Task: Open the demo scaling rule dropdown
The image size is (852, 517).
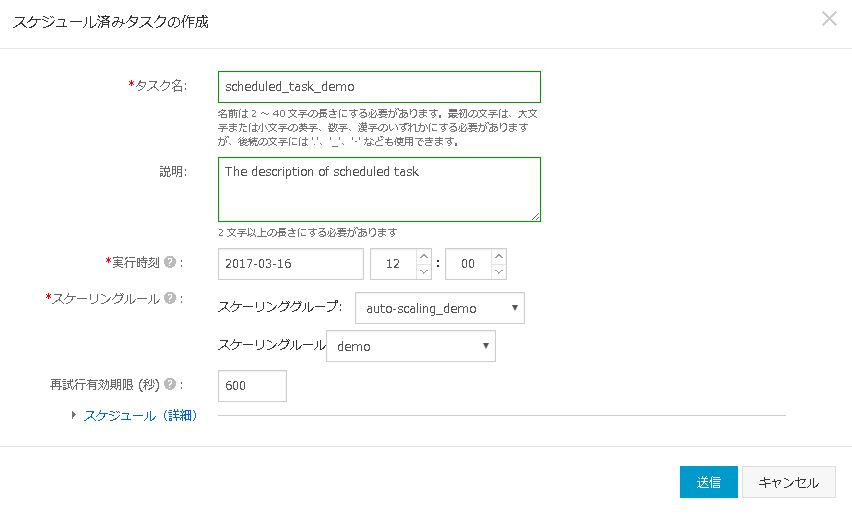Action: tap(411, 346)
